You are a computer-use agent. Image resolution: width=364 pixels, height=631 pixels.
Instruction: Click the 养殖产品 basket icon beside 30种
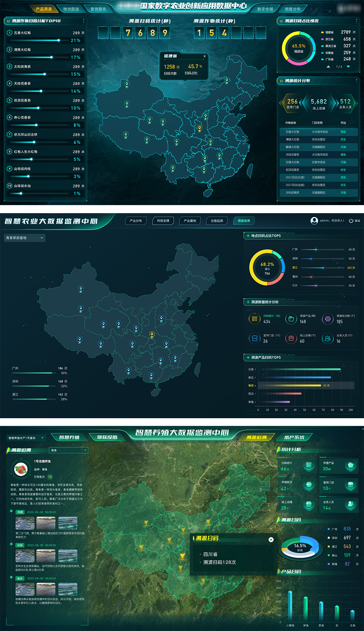tap(350, 465)
